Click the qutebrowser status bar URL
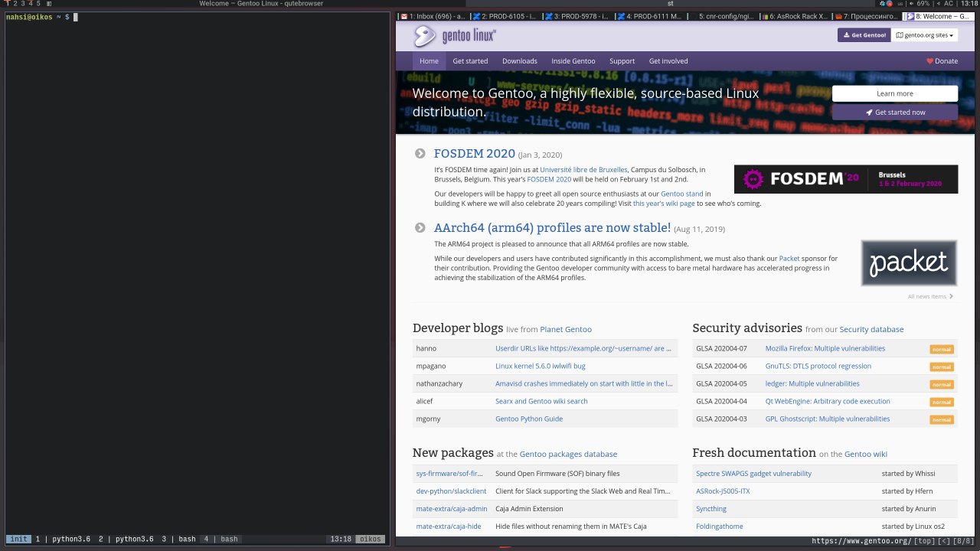This screenshot has width=980, height=551. point(861,541)
